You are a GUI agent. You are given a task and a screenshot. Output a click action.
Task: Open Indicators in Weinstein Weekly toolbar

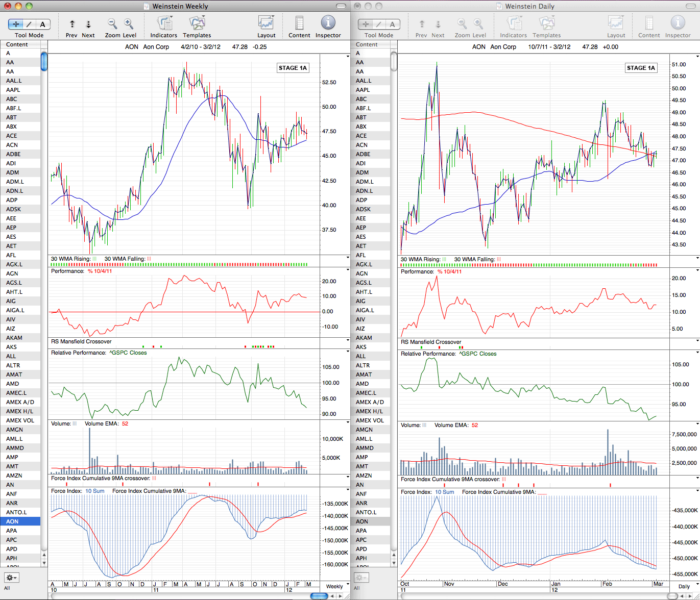click(x=164, y=23)
